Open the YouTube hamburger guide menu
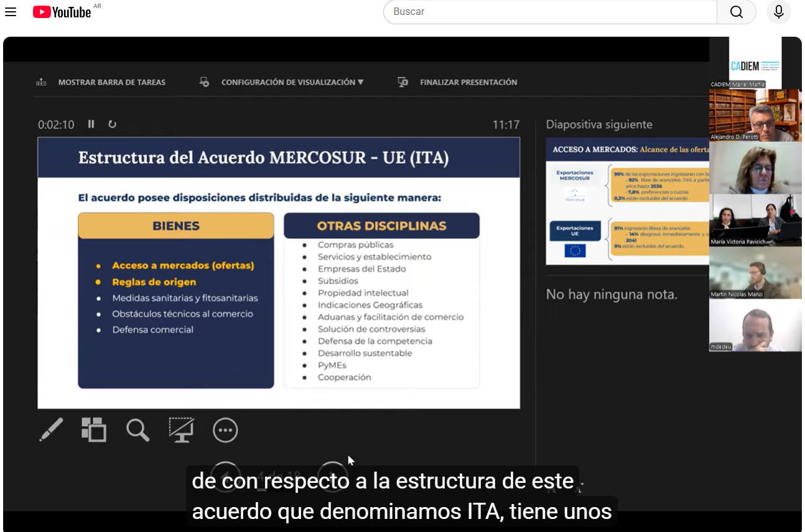Viewport: 805px width, 532px height. tap(11, 12)
